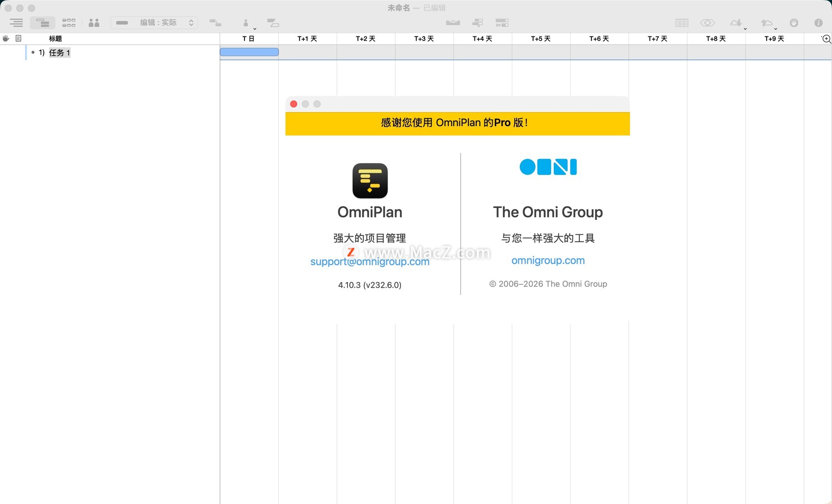The height and width of the screenshot is (504, 832).
Task: Click the OmniPlan product name heading
Action: click(x=370, y=212)
